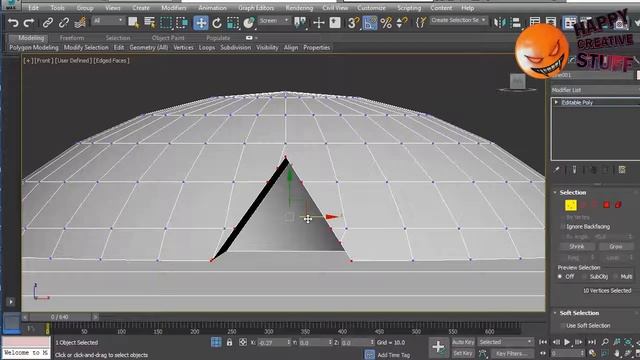Open the Graph Editors menu

click(256, 8)
